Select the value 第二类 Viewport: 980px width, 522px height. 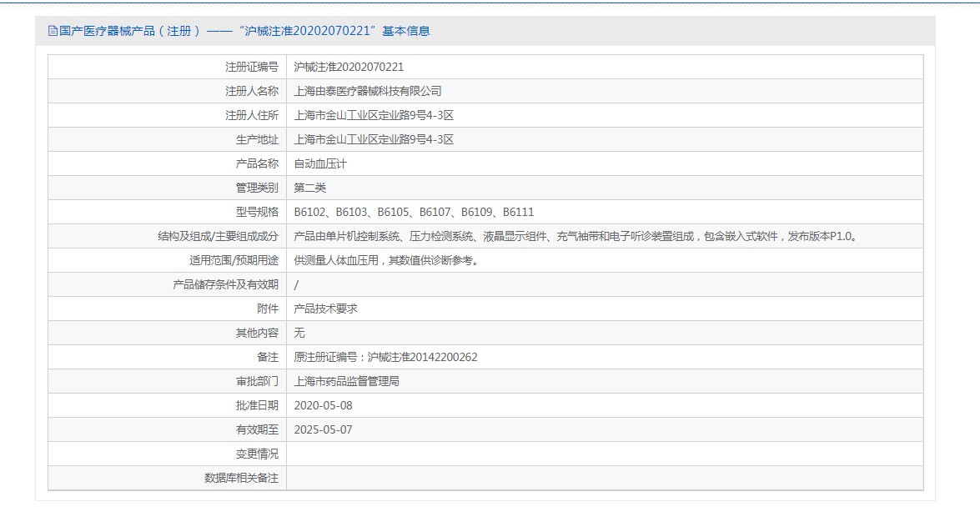[x=310, y=188]
